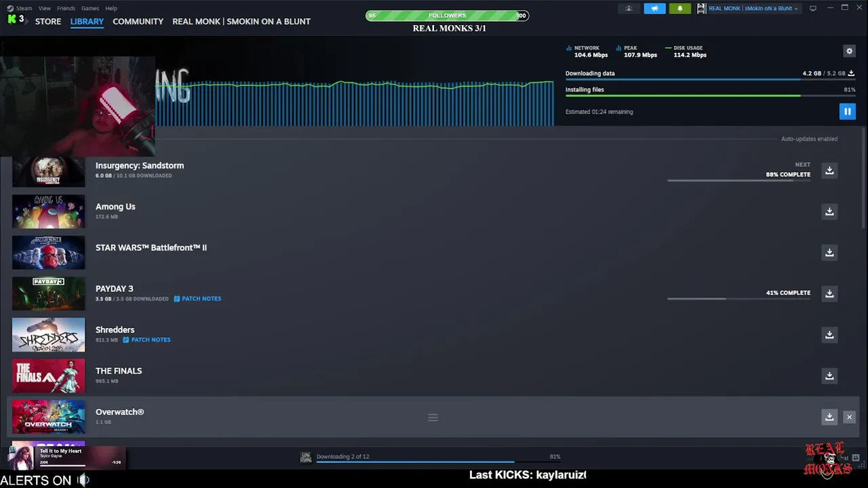Open Shredders game thumbnail
Screen dimensions: 868x488
(49, 334)
